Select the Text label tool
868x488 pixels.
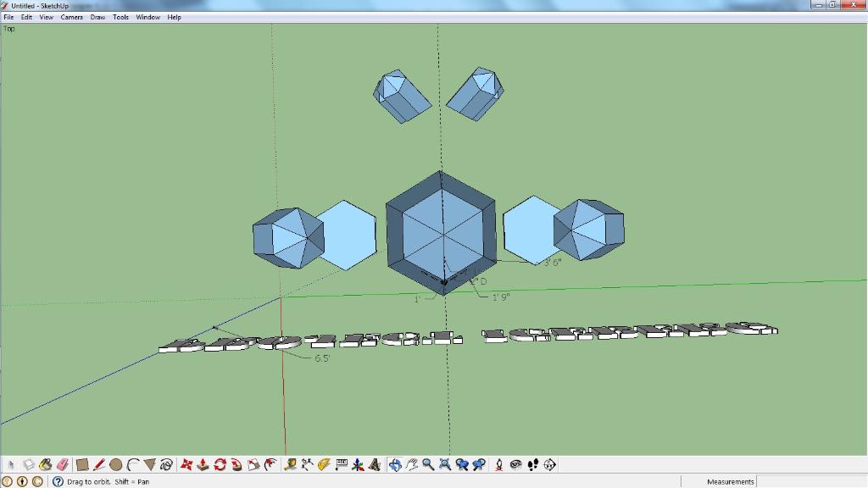click(x=341, y=465)
